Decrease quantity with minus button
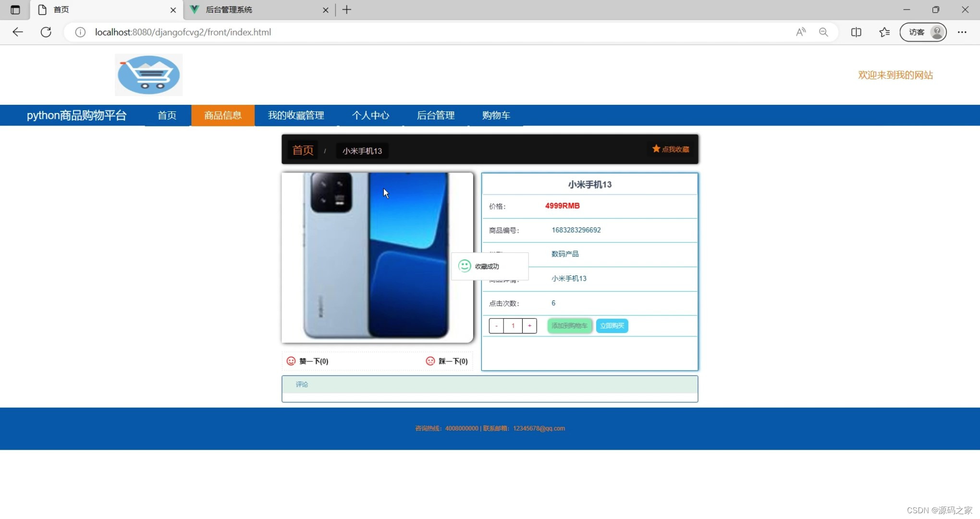 pyautogui.click(x=496, y=326)
